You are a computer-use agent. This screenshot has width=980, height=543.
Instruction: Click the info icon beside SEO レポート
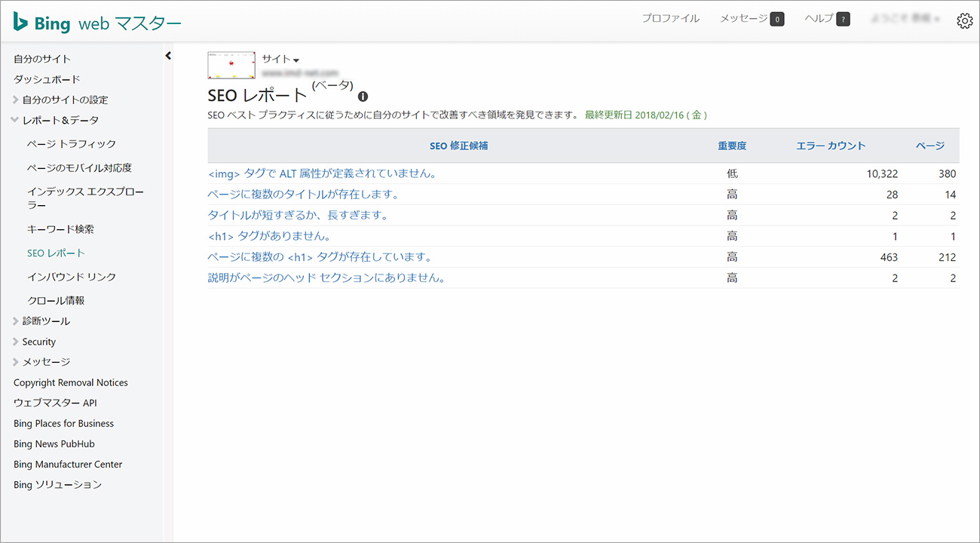pyautogui.click(x=363, y=97)
